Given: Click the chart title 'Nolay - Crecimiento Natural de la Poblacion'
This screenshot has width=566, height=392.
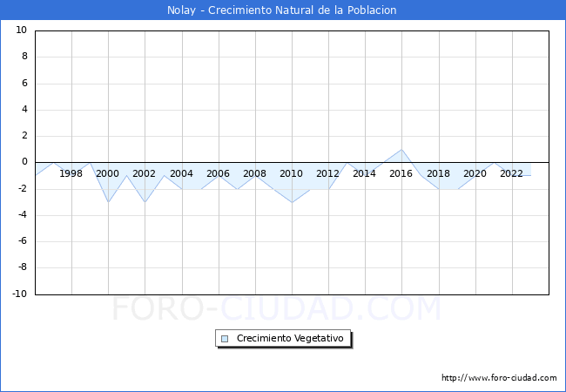Looking at the screenshot, I should 281,10.
